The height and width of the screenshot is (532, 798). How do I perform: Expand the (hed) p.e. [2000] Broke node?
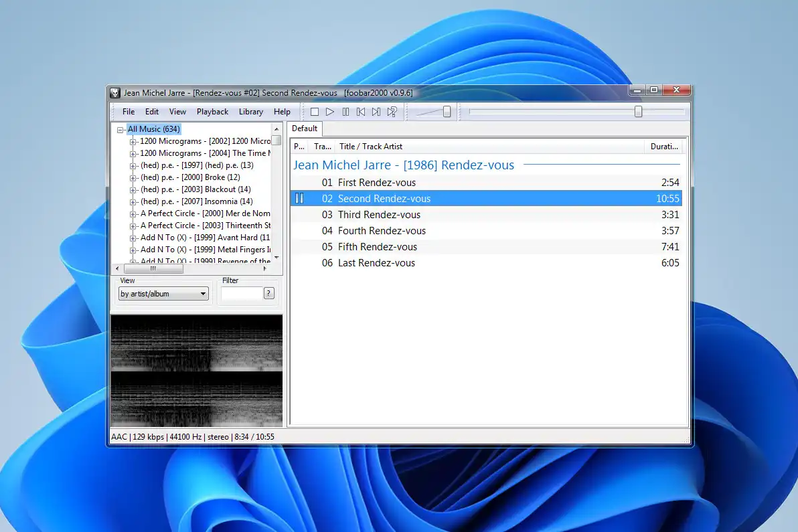tap(133, 178)
